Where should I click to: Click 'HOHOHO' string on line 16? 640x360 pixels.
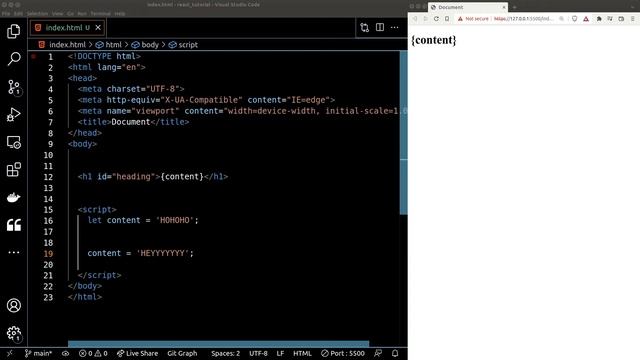coord(175,220)
